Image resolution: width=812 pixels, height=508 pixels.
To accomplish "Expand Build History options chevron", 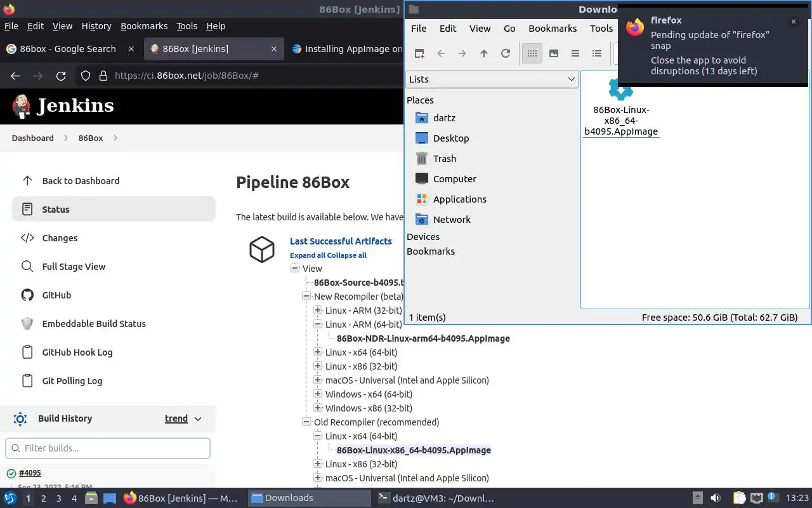I will coord(198,419).
